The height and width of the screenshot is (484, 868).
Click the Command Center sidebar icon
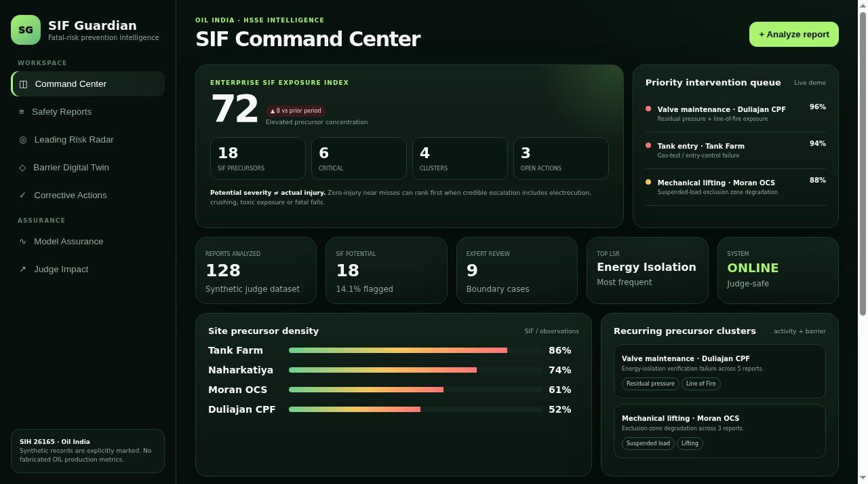(23, 84)
